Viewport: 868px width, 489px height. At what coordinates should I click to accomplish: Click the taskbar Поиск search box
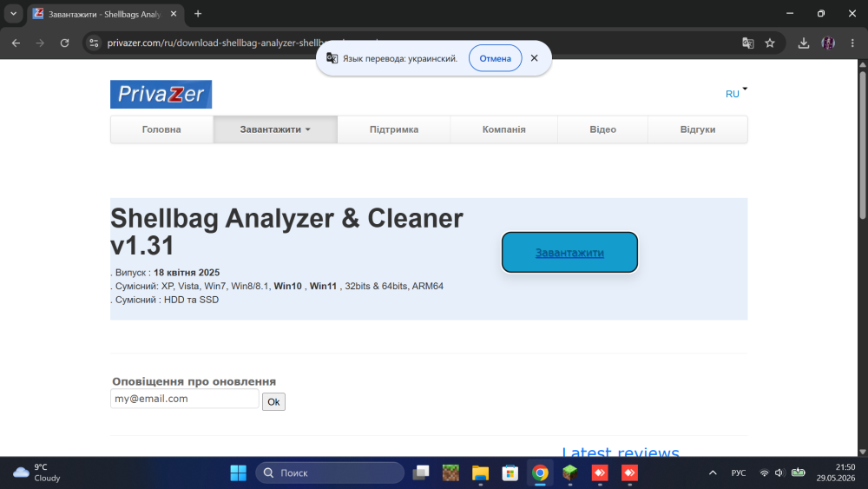pyautogui.click(x=330, y=473)
